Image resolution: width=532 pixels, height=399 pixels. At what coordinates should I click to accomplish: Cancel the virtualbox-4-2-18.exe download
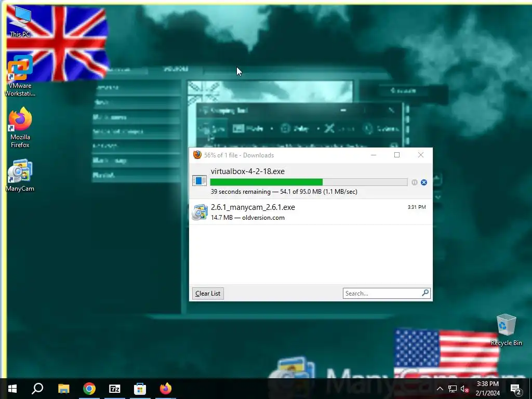click(424, 182)
